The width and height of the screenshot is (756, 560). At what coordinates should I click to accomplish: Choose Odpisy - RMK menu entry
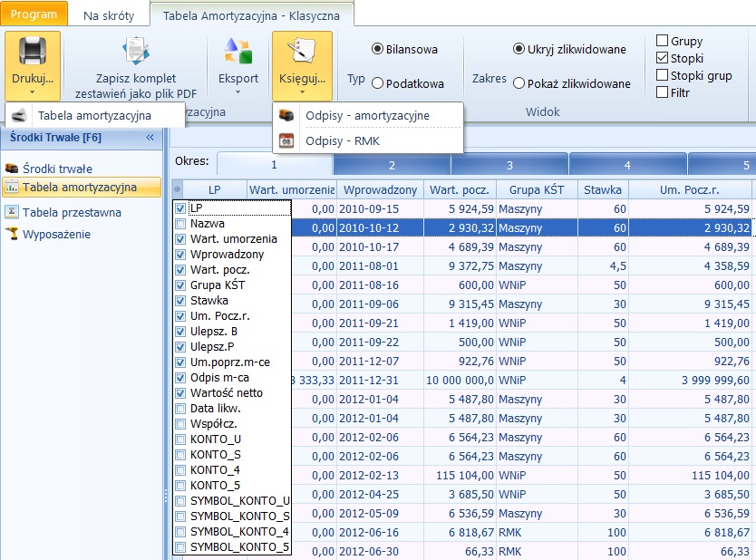[x=343, y=140]
